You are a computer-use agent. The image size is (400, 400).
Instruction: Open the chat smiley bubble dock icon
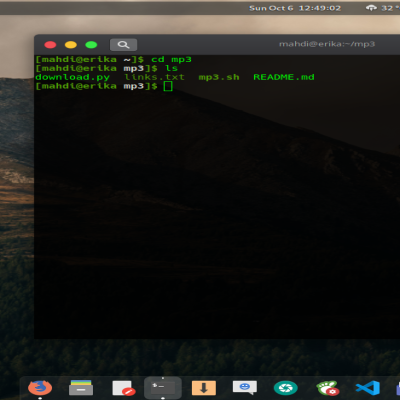point(245,388)
